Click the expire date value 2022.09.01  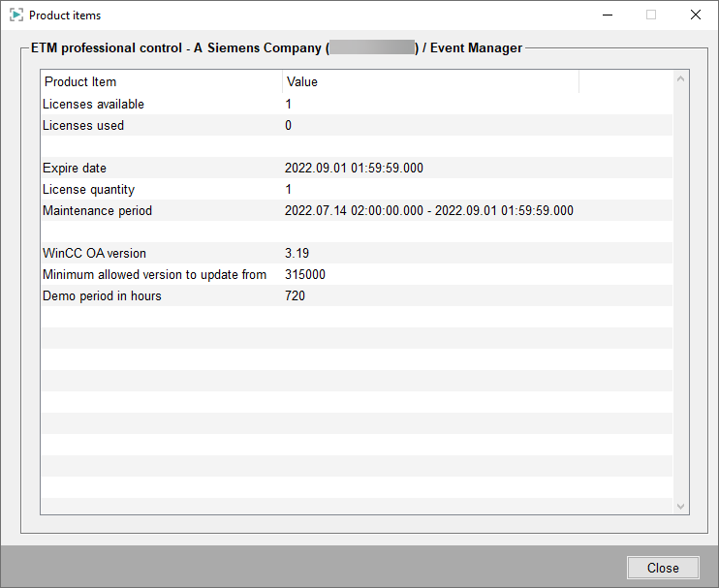pyautogui.click(x=354, y=169)
